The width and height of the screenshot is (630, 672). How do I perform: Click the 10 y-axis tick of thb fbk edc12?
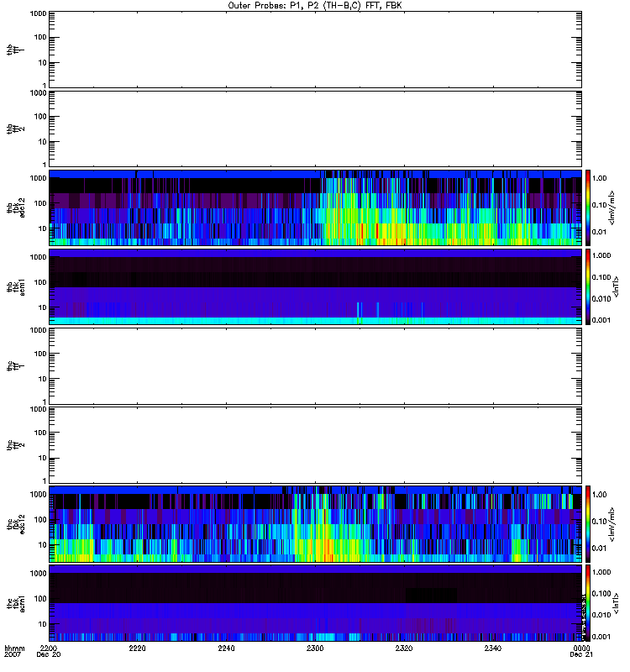coord(43,228)
